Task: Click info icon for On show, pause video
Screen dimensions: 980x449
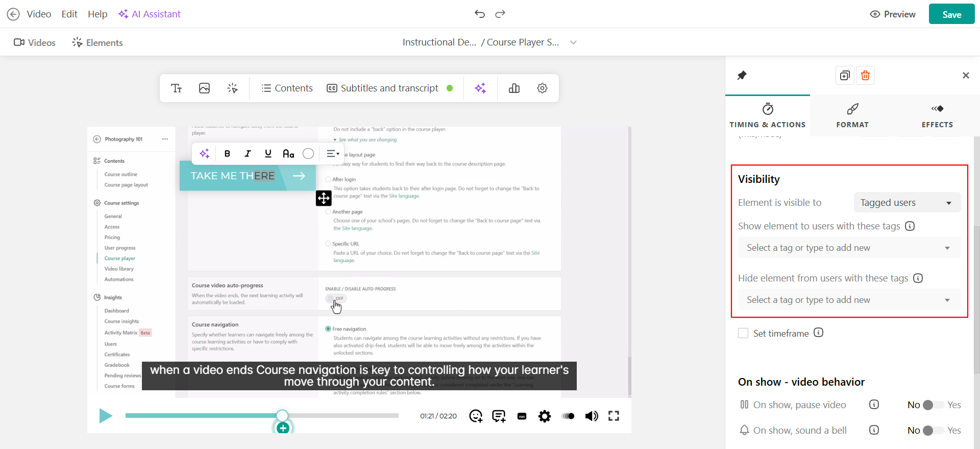Action: tap(874, 405)
